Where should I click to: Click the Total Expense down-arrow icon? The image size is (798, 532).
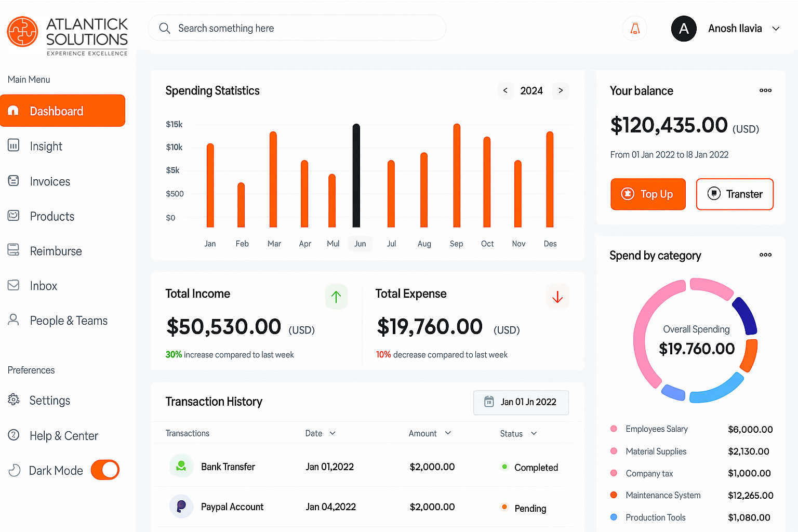tap(557, 297)
